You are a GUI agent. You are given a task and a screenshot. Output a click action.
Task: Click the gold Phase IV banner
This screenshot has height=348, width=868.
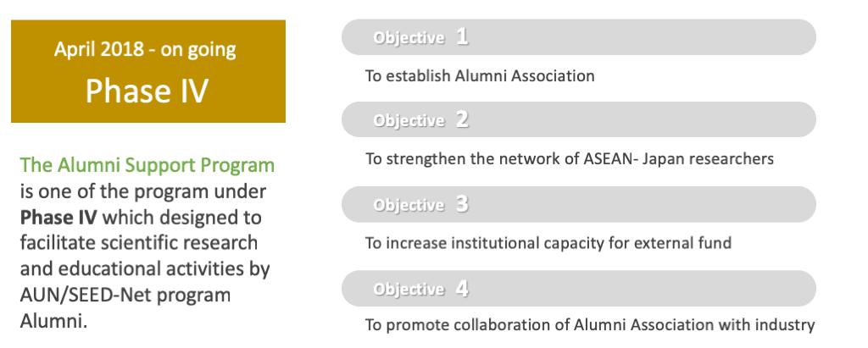[x=148, y=71]
